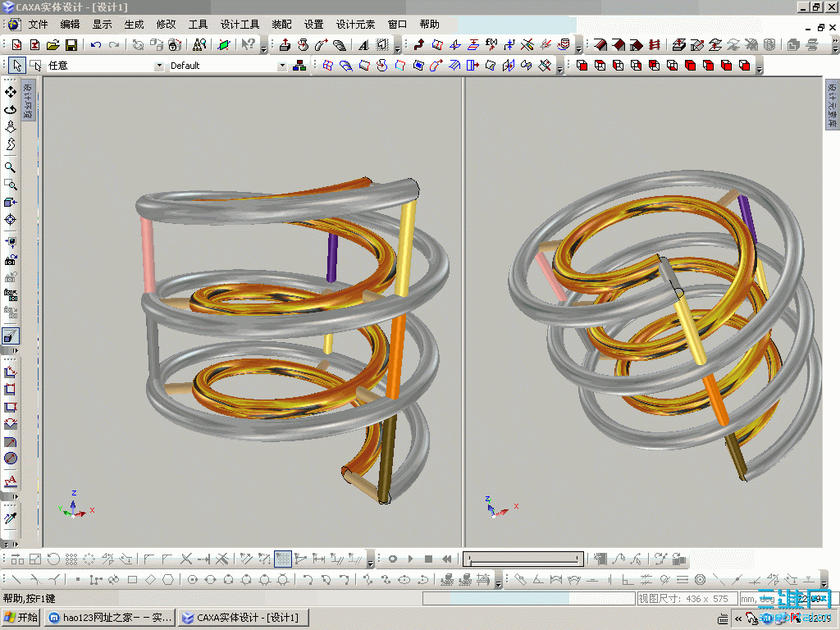Open the 设计元素库 side tab
Image resolution: width=840 pixels, height=630 pixels.
[x=832, y=105]
